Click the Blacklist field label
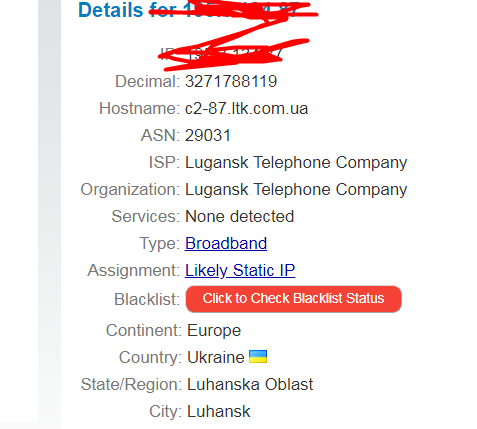The height and width of the screenshot is (429, 477). click(x=147, y=299)
